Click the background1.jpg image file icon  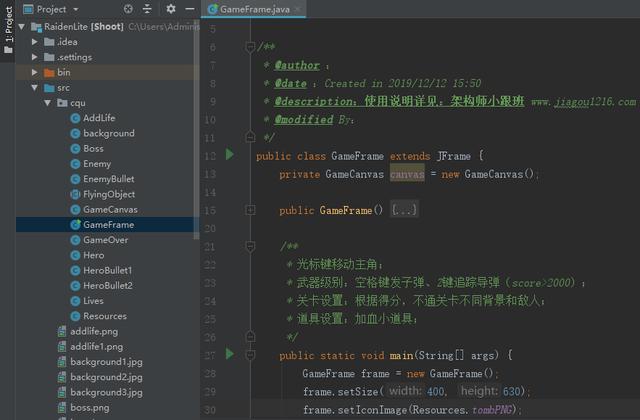(62, 362)
